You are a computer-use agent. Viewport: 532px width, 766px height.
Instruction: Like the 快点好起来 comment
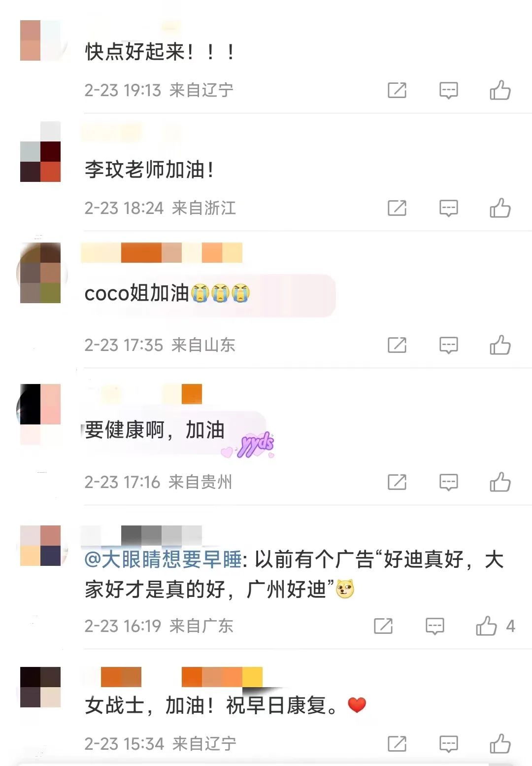(500, 90)
